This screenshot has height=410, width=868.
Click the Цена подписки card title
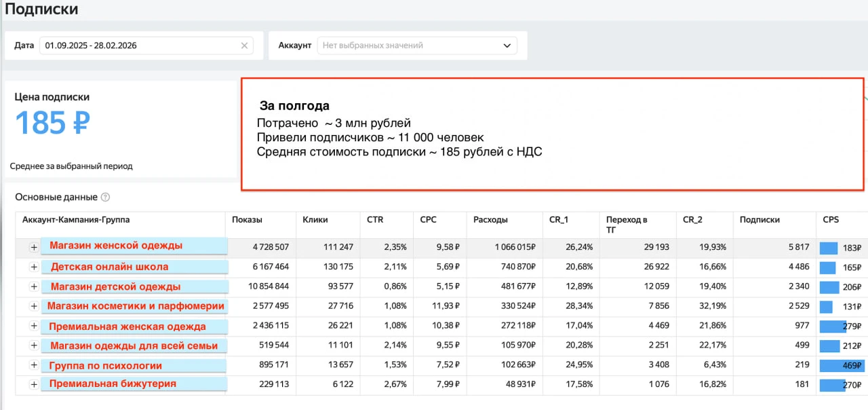52,97
